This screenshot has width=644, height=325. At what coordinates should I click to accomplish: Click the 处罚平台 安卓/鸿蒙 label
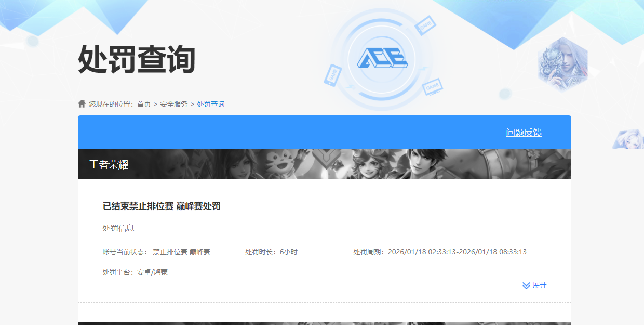pyautogui.click(x=136, y=271)
